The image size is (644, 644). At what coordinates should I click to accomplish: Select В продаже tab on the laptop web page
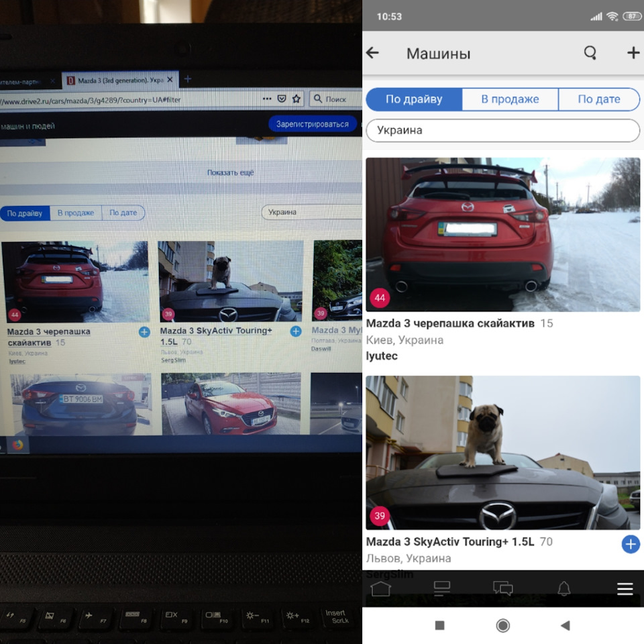tap(76, 213)
